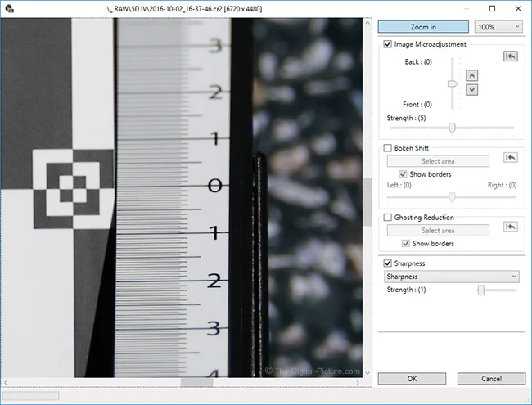This screenshot has height=405, width=532.
Task: Enable the Ghosting Reduction checkbox
Action: point(387,218)
